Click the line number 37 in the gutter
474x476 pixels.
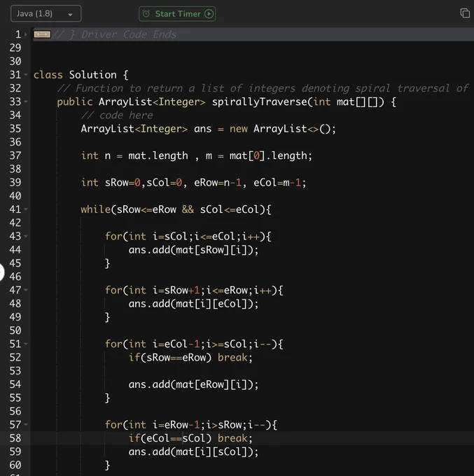click(x=15, y=155)
